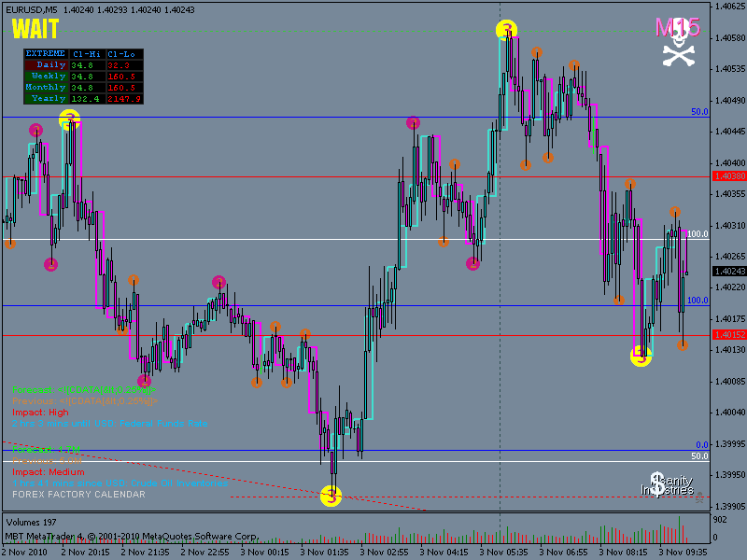The image size is (747, 560).
Task: Click the blue 50.0 Fibonacci level label
Action: pos(699,112)
